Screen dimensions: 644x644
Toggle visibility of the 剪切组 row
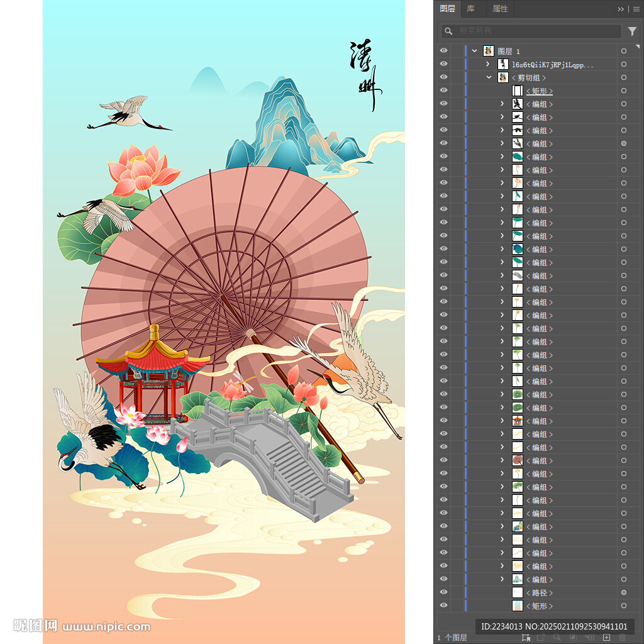443,77
